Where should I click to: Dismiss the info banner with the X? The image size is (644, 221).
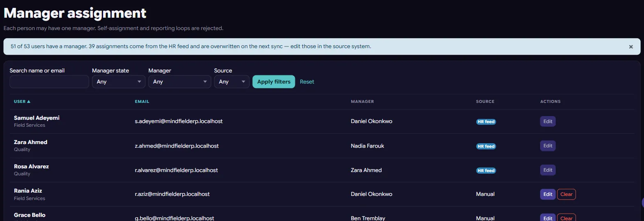[631, 47]
